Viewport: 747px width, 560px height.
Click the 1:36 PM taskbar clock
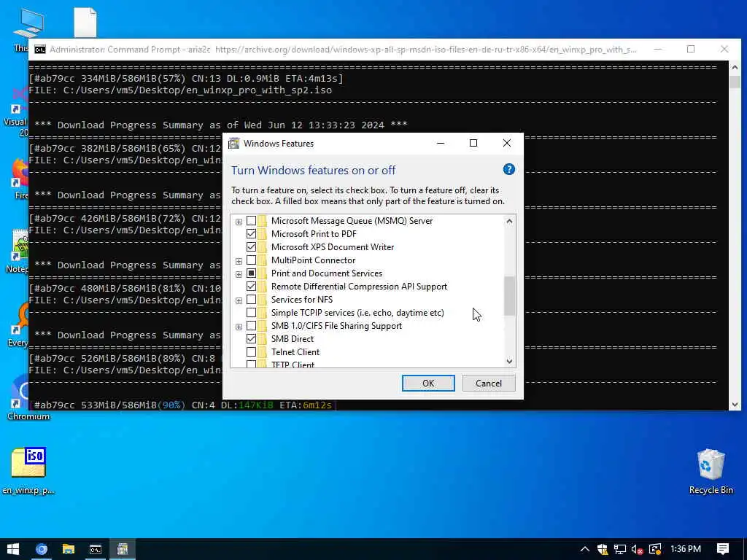[686, 549]
